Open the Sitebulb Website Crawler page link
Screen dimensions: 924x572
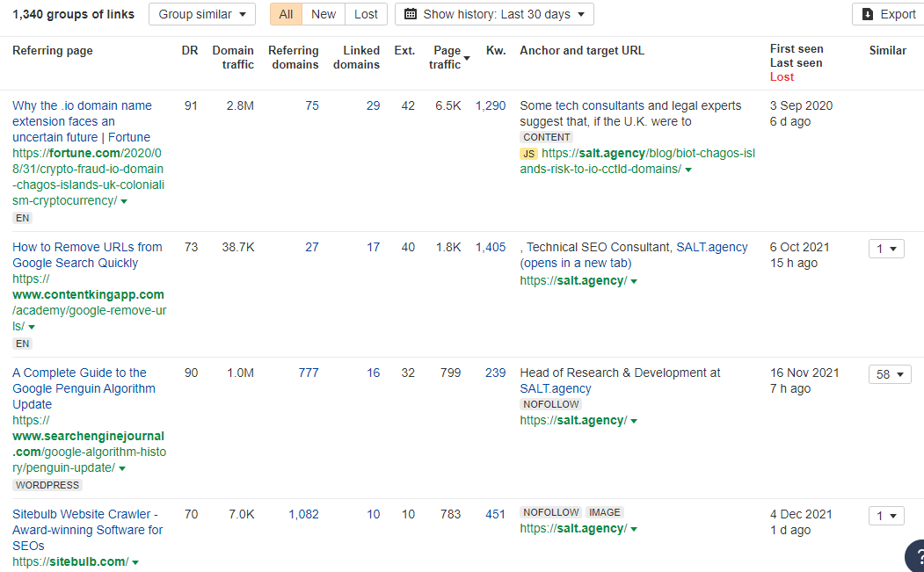(87, 530)
